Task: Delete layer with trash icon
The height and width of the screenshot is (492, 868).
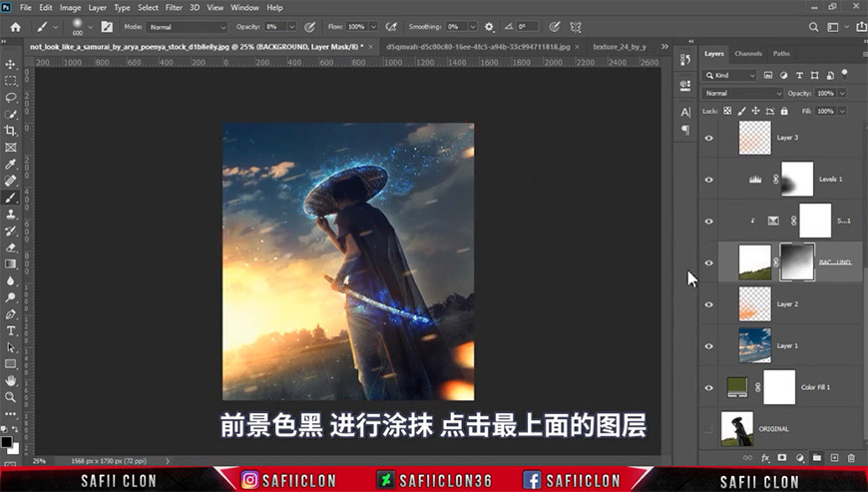Action: 851,458
